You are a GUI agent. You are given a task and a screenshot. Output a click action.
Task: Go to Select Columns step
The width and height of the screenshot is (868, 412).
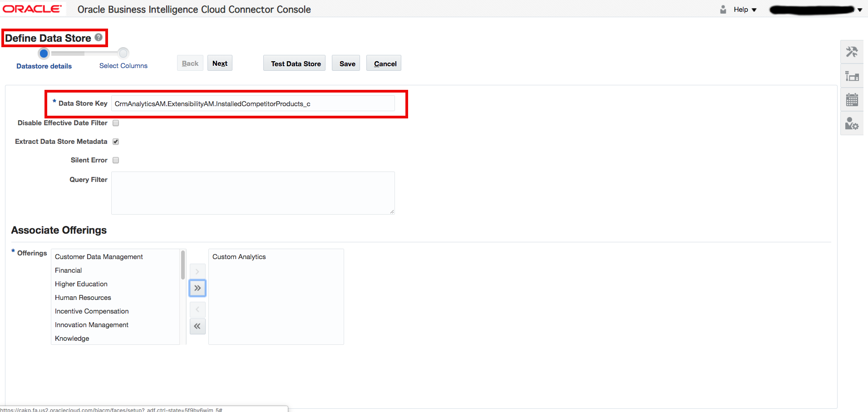click(123, 66)
